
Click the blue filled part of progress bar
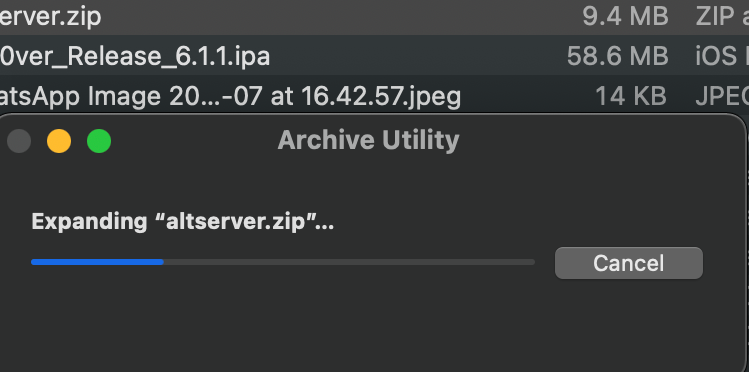[x=97, y=262]
